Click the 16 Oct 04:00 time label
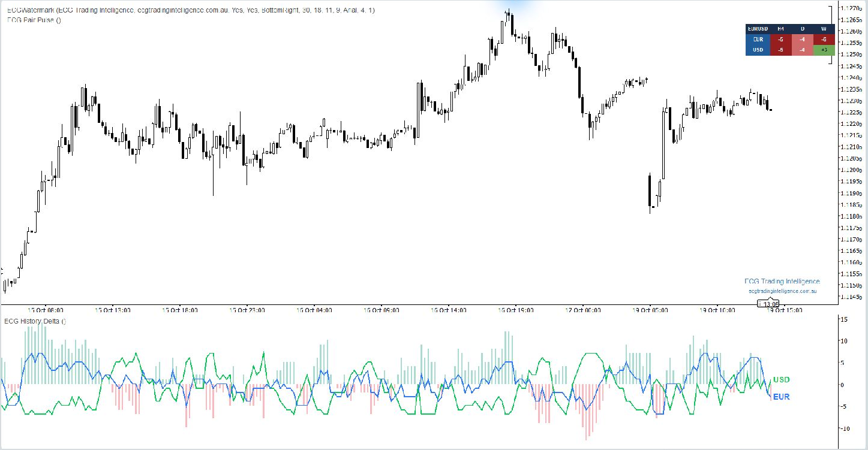Image resolution: width=868 pixels, height=450 pixels. tap(315, 310)
